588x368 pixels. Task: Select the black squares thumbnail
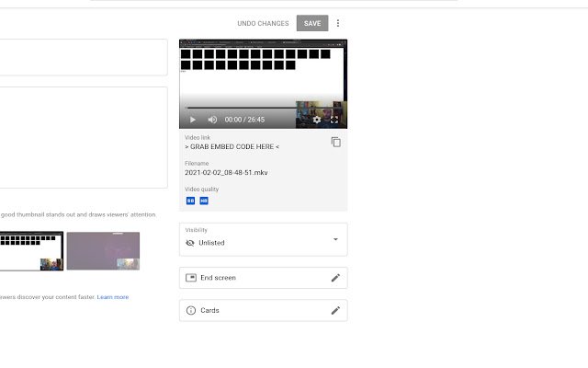pos(31,251)
